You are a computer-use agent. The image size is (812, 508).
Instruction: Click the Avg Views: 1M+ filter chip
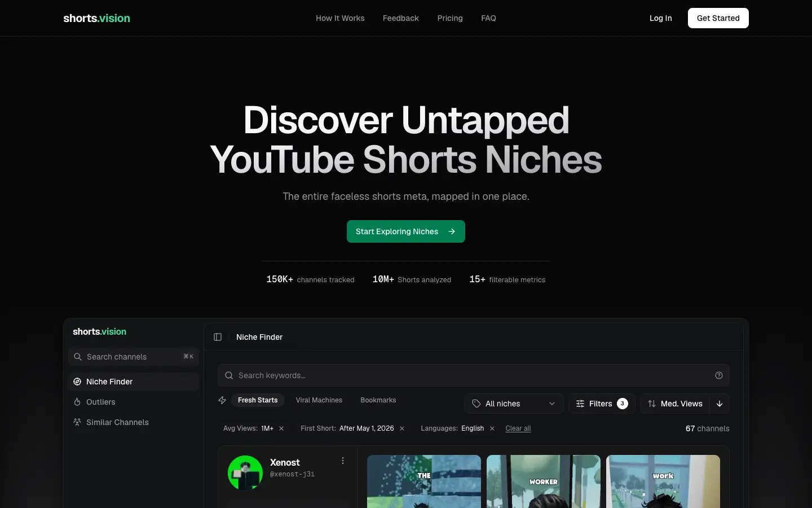(253, 428)
